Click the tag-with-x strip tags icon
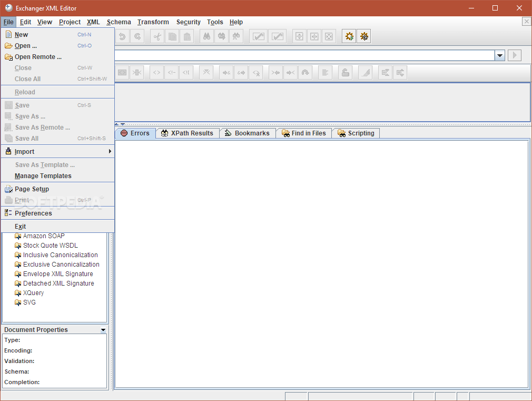Screen dimensions: 532x401 256,72
